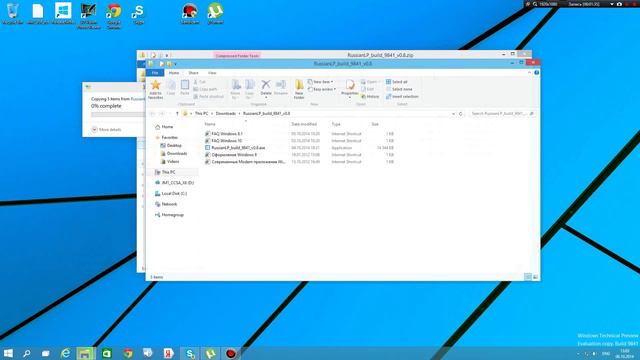Image resolution: width=640 pixels, height=360 pixels.
Task: Click the copy progress bar
Action: 118,115
